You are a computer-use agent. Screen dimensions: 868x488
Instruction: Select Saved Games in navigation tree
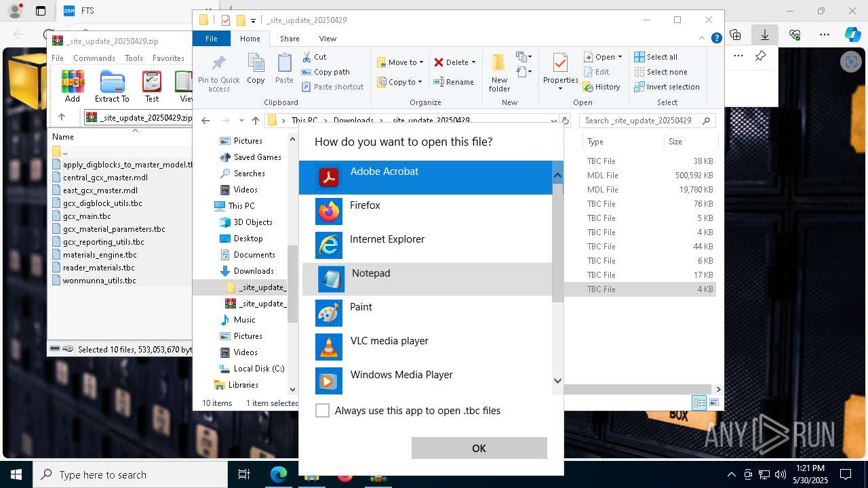tap(250, 157)
